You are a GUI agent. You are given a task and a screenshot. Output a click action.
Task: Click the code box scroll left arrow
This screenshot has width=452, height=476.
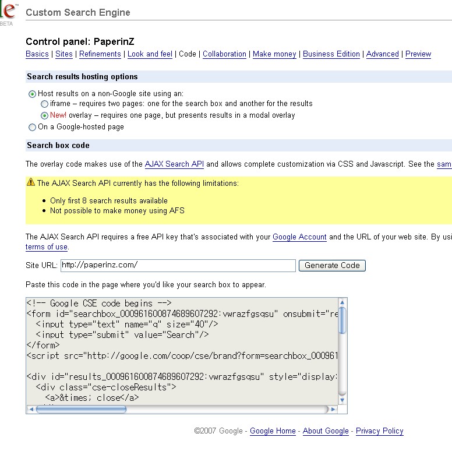(x=31, y=409)
